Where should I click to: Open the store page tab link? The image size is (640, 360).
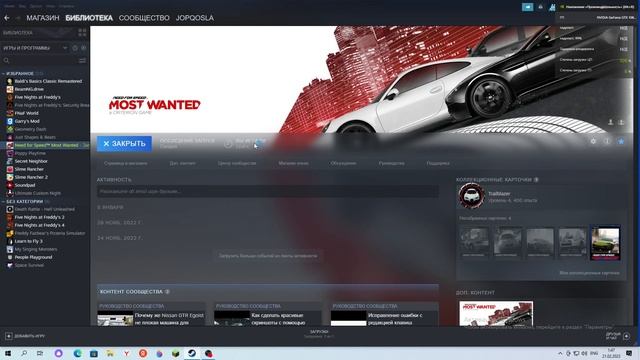coord(125,163)
